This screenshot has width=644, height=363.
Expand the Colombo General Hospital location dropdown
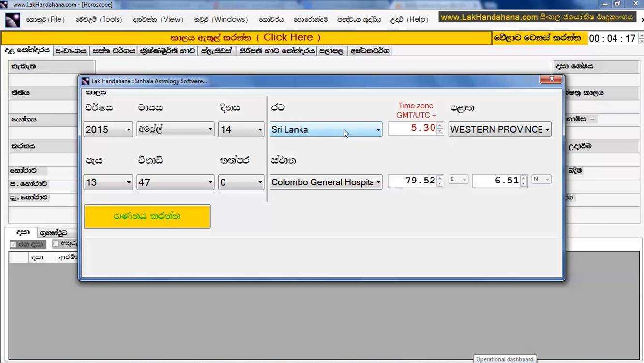tap(378, 182)
